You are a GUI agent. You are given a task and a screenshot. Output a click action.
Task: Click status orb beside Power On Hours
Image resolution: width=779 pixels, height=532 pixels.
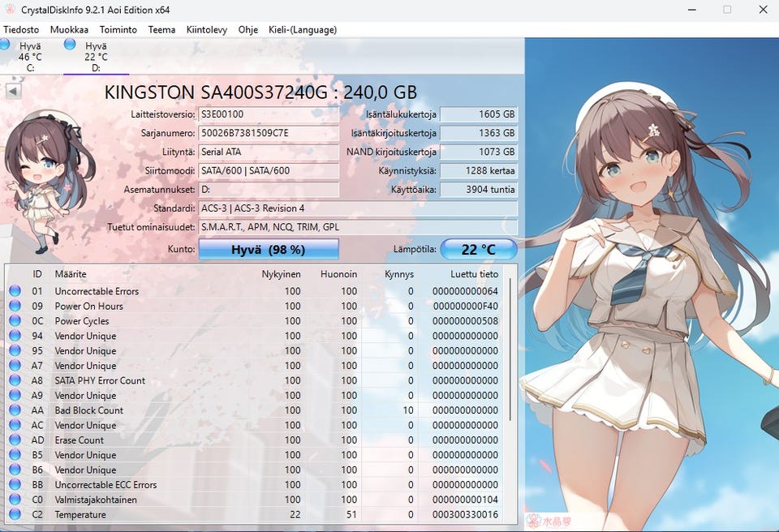(15, 307)
